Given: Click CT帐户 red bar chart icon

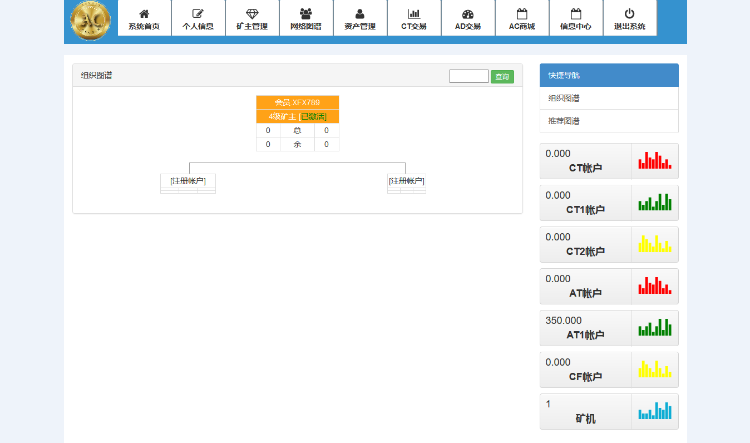Looking at the screenshot, I should click(x=655, y=161).
